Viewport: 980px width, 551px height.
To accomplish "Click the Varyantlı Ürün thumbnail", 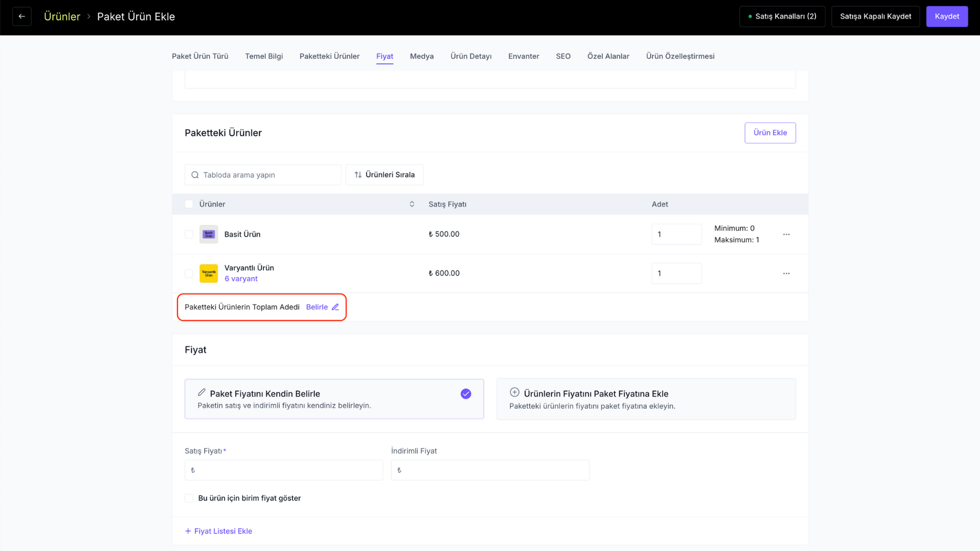I will tap(209, 273).
